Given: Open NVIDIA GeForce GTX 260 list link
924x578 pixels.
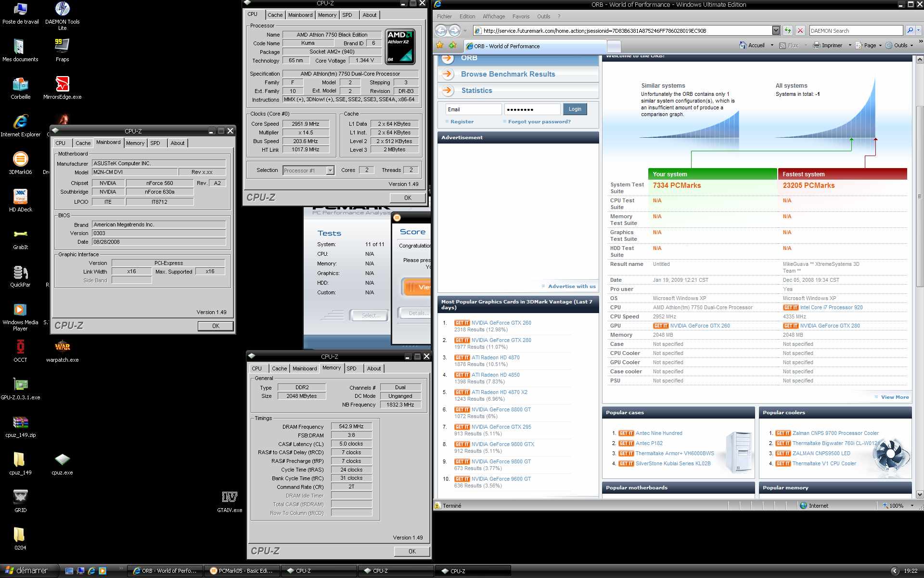Looking at the screenshot, I should click(501, 323).
